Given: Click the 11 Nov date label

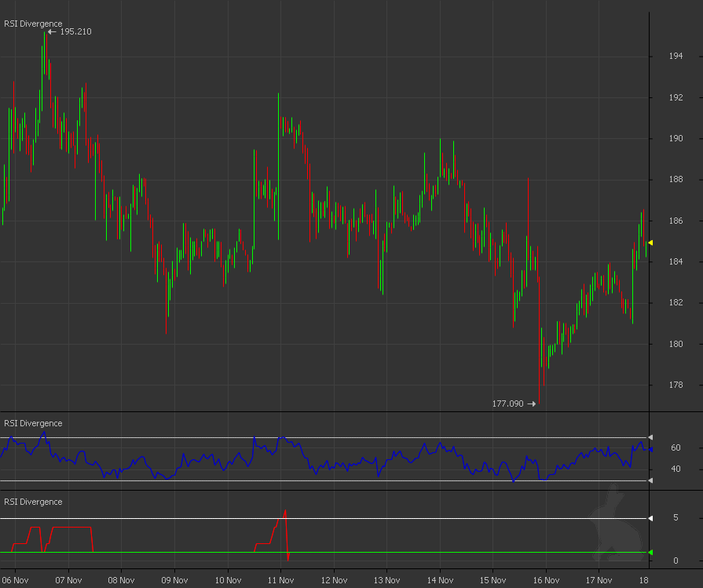Looking at the screenshot, I should click(280, 580).
